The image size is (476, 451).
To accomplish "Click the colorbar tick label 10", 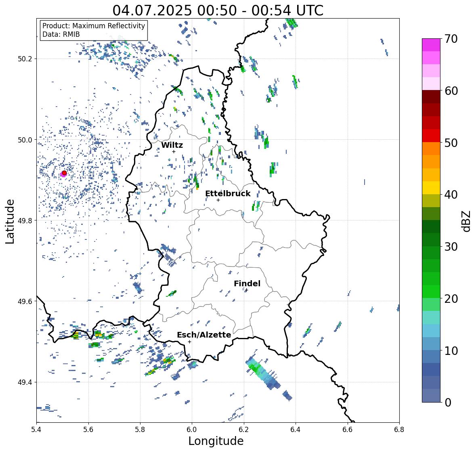I will (451, 350).
